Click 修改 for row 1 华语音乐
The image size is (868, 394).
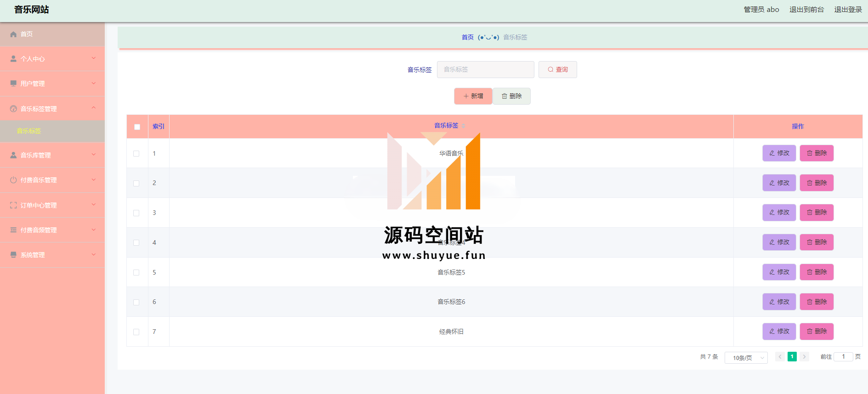pos(779,153)
